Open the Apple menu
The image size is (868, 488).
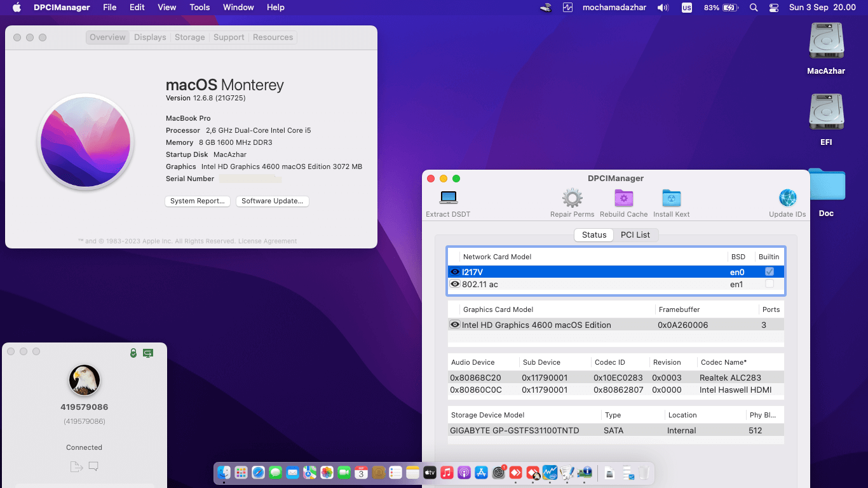coord(17,8)
